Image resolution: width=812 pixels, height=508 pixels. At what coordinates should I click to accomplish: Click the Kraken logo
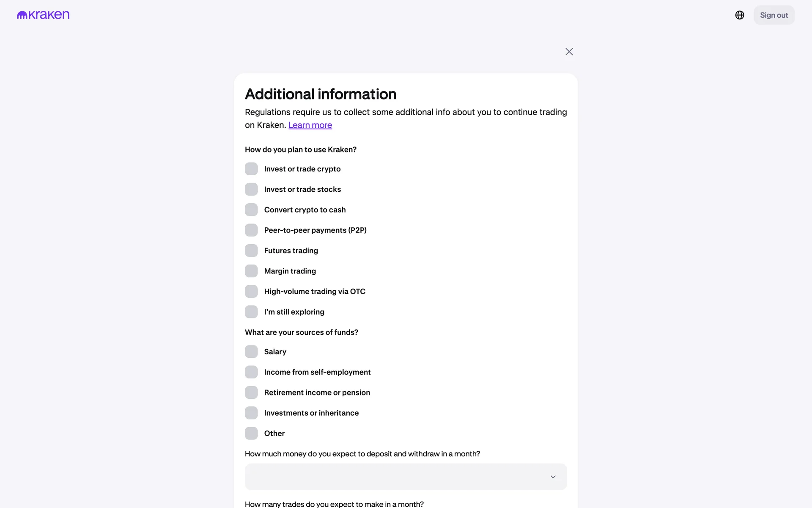(x=43, y=15)
